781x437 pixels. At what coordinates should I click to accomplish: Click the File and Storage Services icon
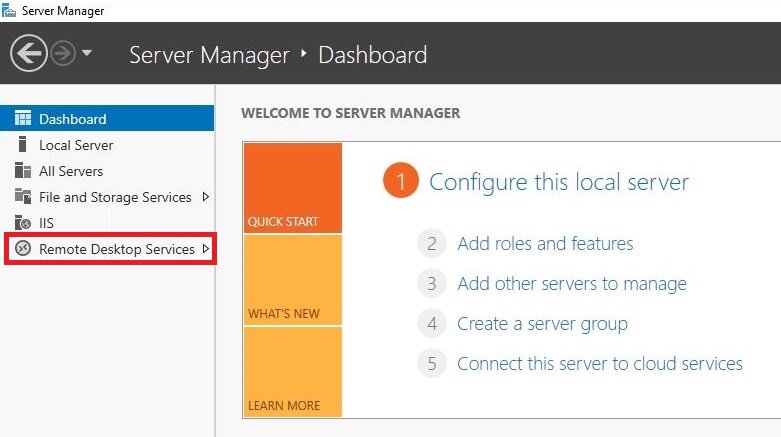point(22,196)
